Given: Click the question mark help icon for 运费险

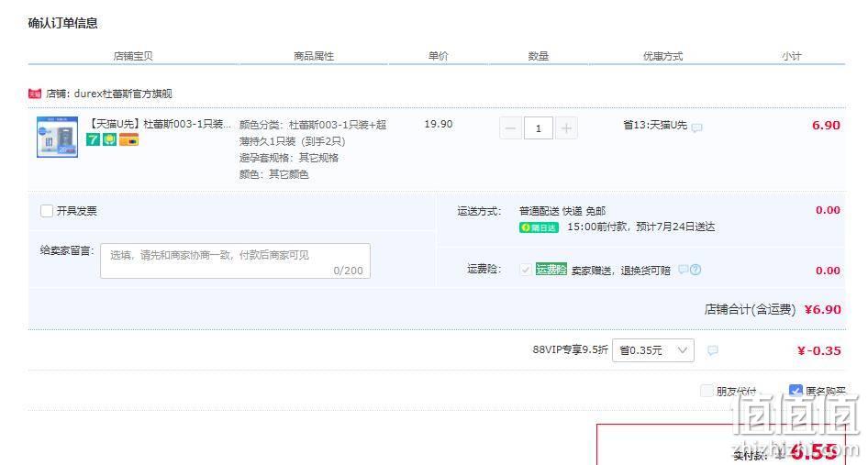Looking at the screenshot, I should [696, 270].
